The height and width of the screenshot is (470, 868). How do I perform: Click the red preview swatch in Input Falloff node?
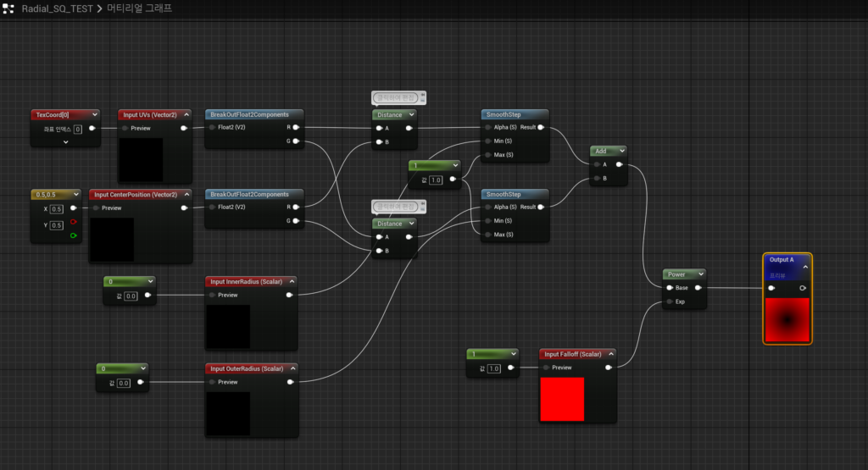point(562,399)
